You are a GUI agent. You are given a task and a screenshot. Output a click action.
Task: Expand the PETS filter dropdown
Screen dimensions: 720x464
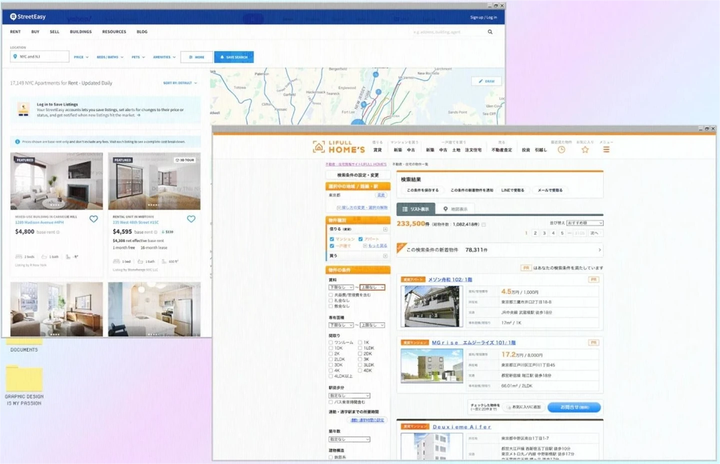[x=138, y=57]
